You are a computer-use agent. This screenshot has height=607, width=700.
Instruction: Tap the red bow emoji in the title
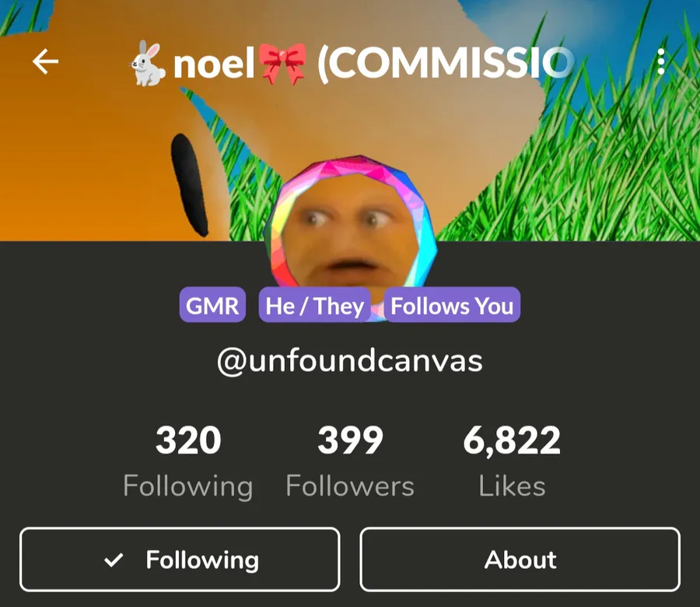[x=283, y=64]
